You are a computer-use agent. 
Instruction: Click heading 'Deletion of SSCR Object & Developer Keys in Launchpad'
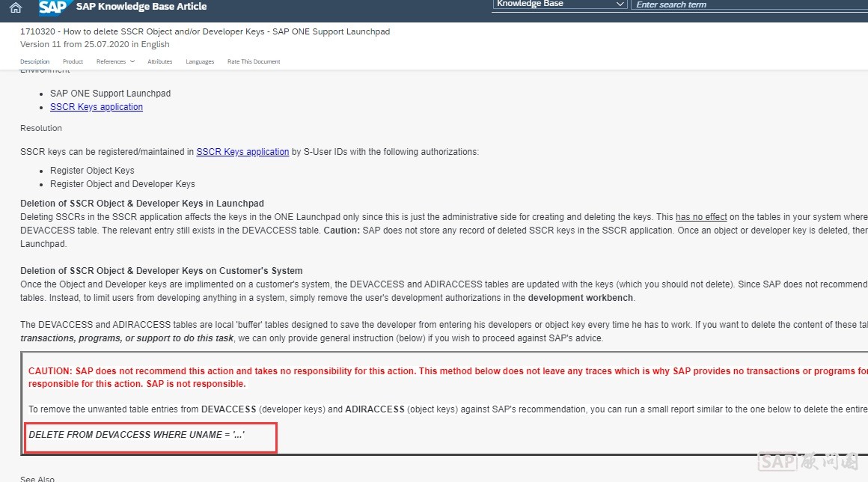click(141, 203)
